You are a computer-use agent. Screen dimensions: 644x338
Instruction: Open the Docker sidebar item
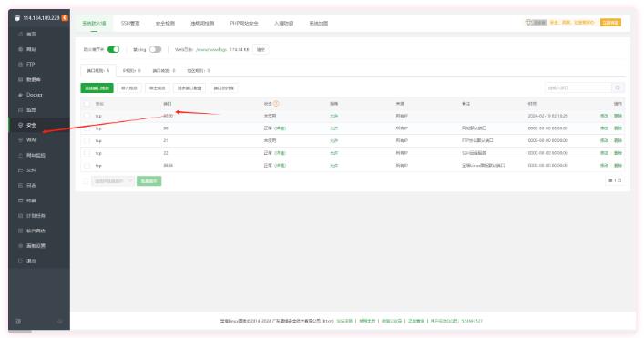coord(39,95)
